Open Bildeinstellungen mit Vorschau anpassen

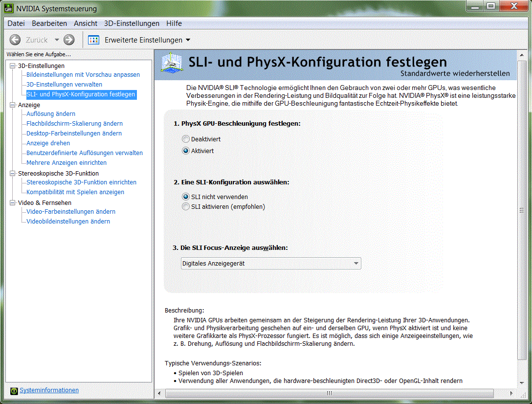(83, 75)
